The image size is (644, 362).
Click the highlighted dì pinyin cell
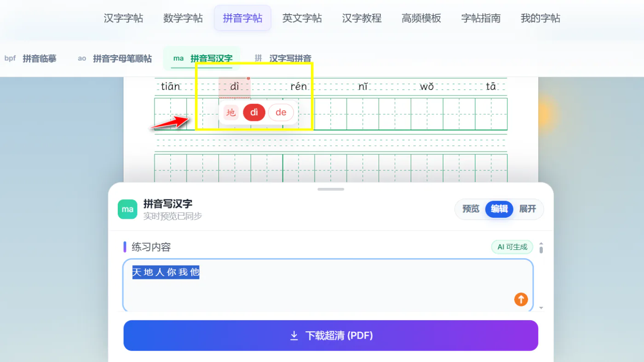point(235,87)
